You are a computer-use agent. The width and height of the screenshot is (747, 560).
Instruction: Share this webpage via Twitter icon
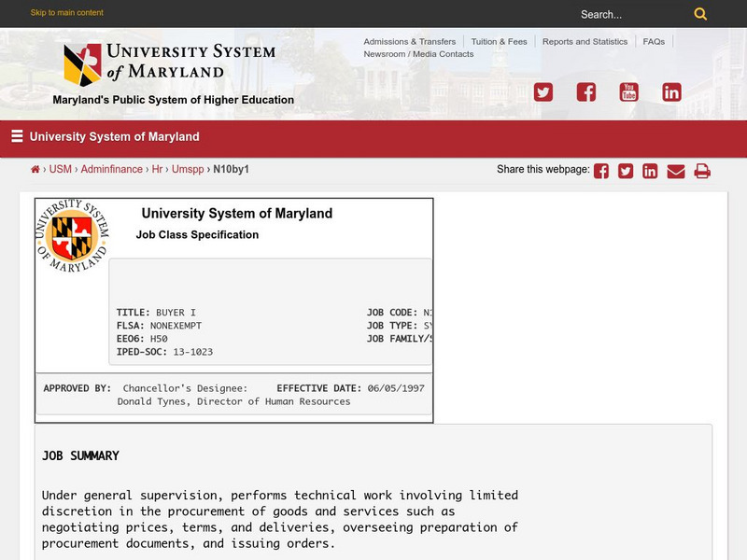point(626,171)
